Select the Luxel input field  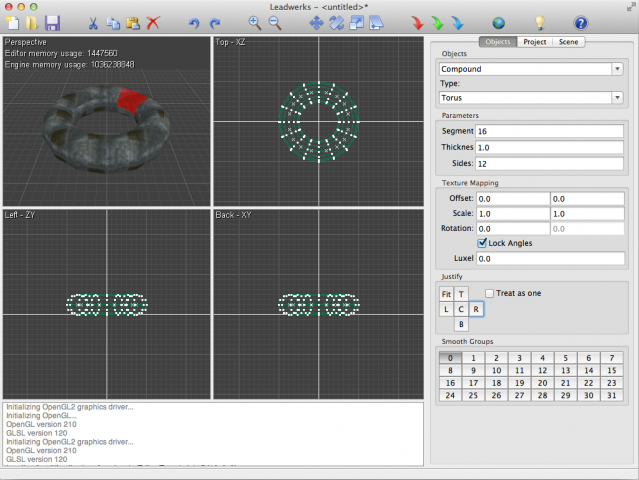[x=550, y=259]
